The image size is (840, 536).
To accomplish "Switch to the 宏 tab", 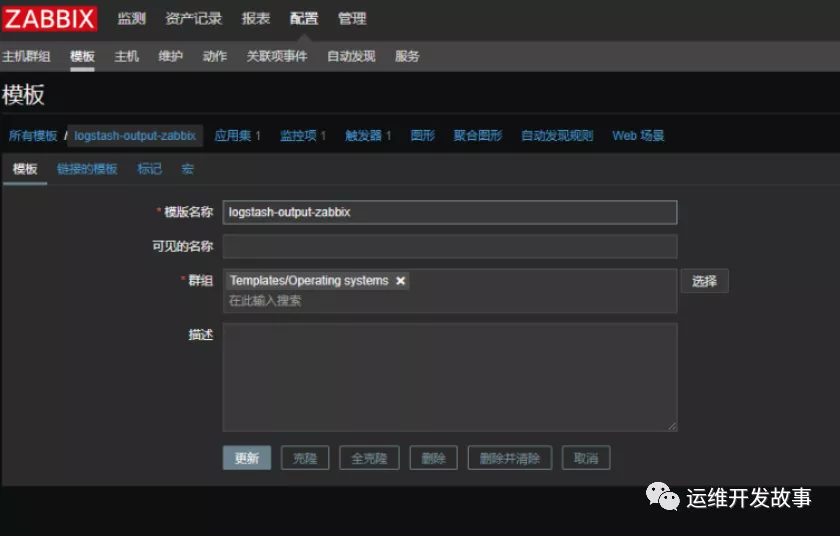I will pos(187,169).
